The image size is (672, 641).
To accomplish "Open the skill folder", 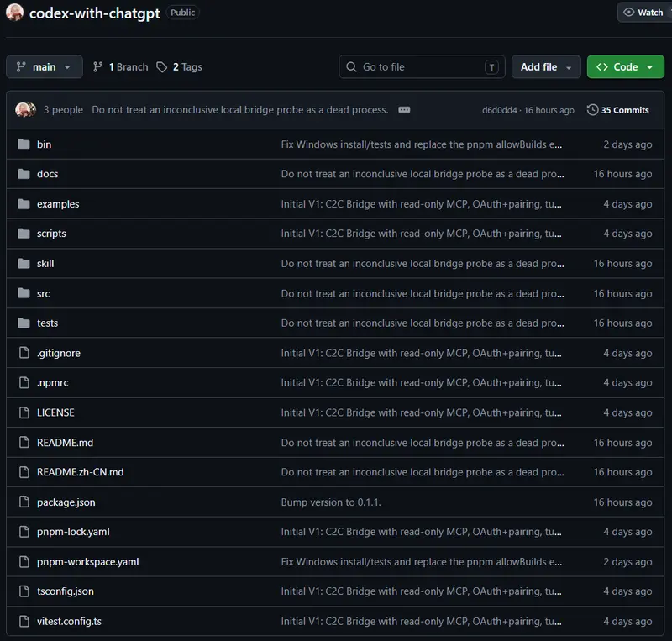I will click(45, 264).
